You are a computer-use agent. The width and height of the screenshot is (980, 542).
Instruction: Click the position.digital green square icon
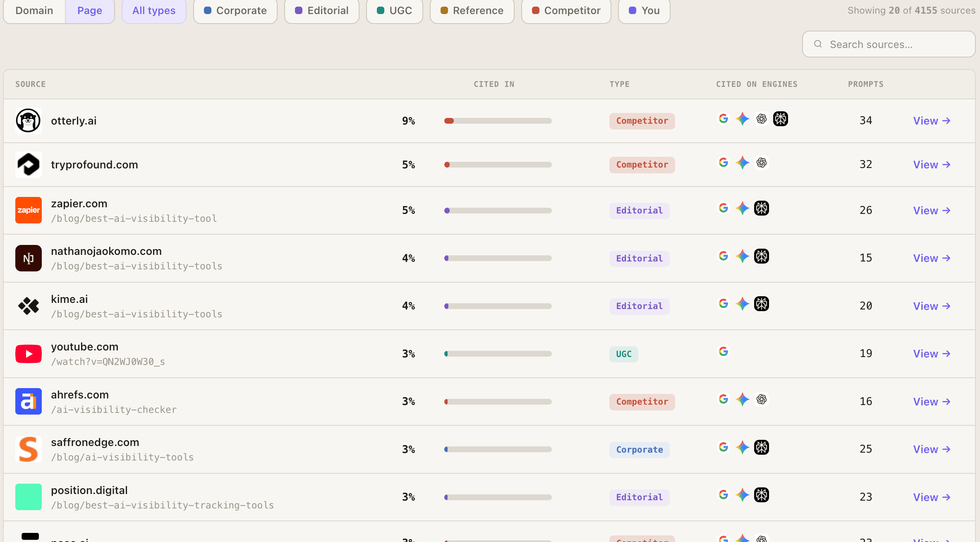click(x=28, y=497)
